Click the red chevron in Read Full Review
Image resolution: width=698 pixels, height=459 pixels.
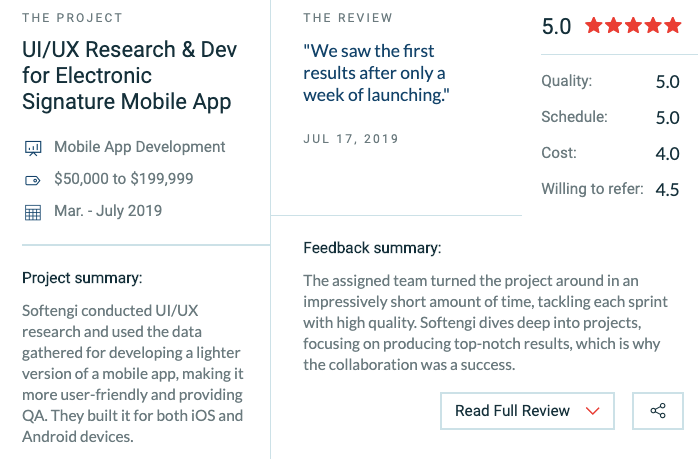coord(592,411)
